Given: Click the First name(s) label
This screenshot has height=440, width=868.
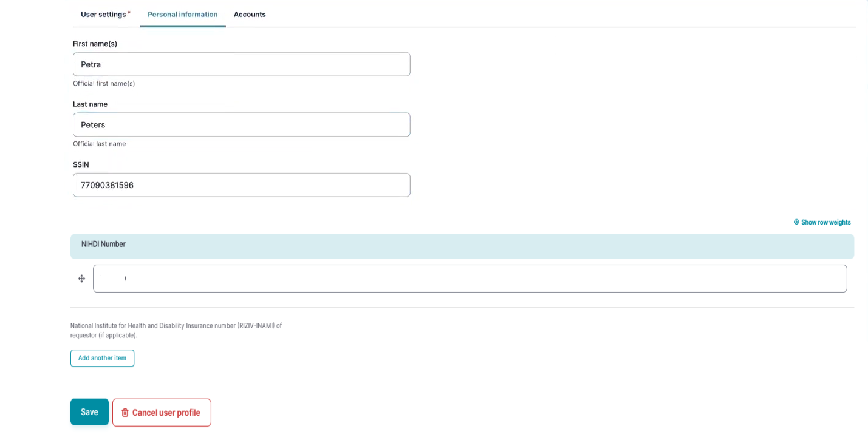Looking at the screenshot, I should tap(95, 44).
